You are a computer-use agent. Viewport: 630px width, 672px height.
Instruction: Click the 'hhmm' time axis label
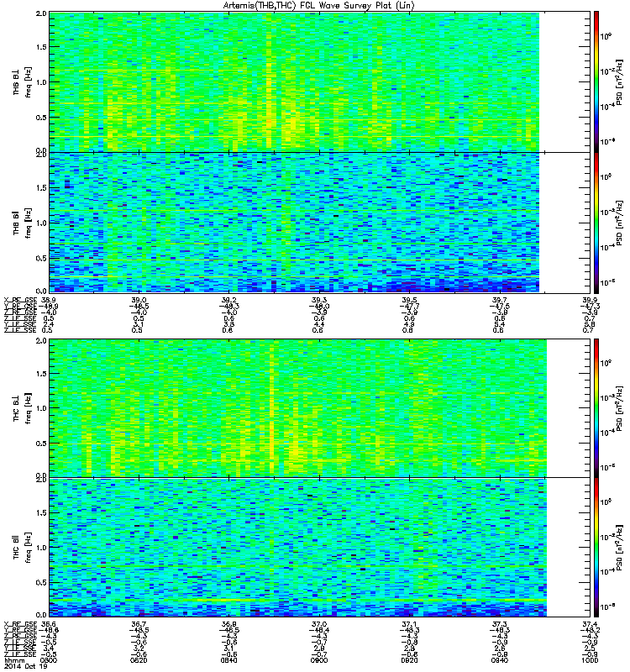(14, 660)
